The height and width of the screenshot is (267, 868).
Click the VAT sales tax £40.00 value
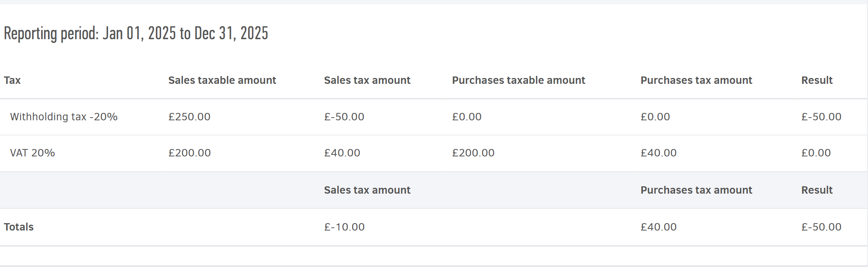(342, 153)
